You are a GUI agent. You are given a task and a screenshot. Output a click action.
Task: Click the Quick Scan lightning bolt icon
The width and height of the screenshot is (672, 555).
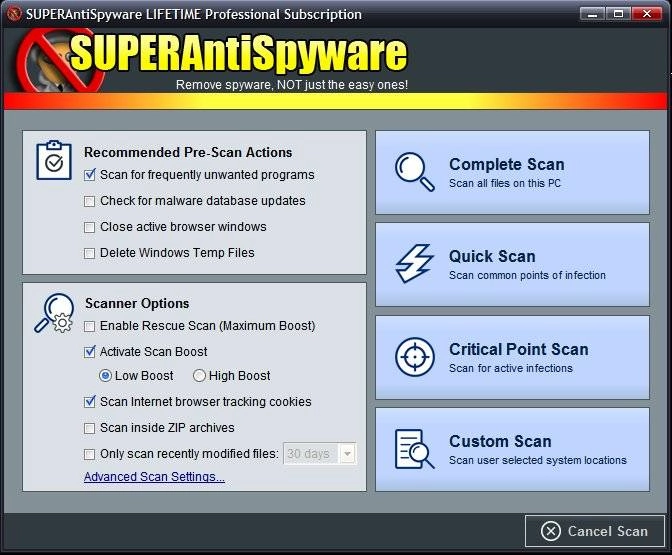(x=414, y=264)
